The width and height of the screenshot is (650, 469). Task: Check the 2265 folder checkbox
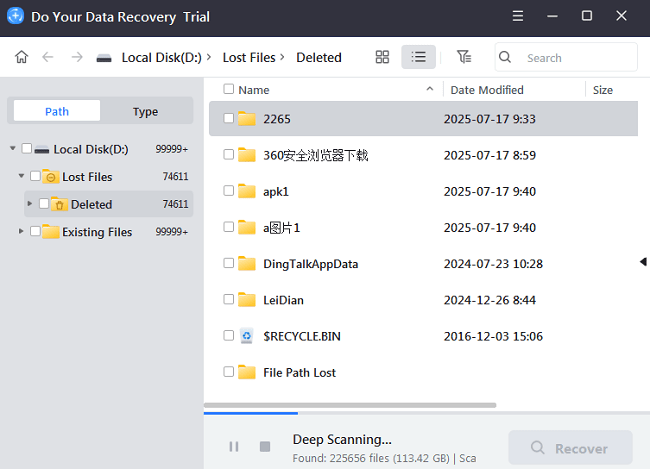click(x=229, y=119)
